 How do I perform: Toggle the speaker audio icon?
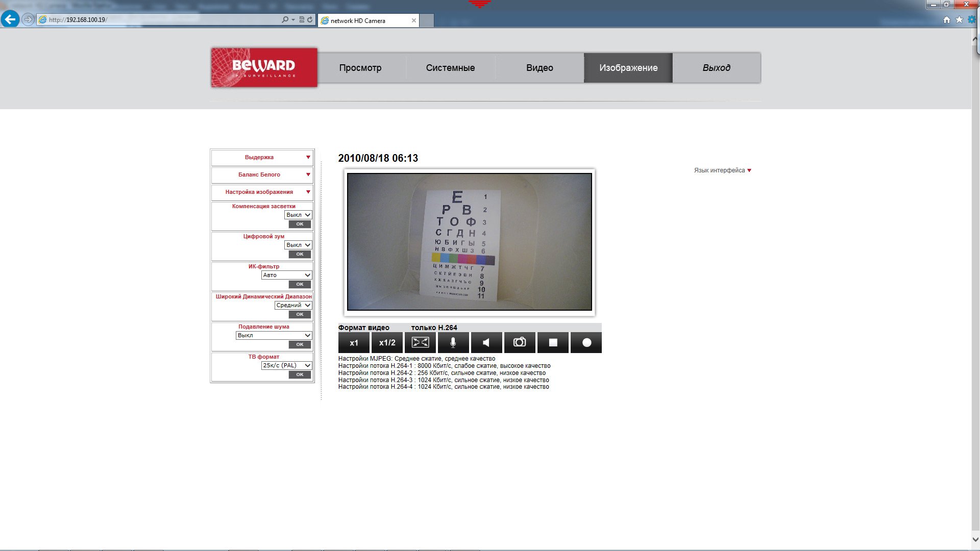(486, 342)
